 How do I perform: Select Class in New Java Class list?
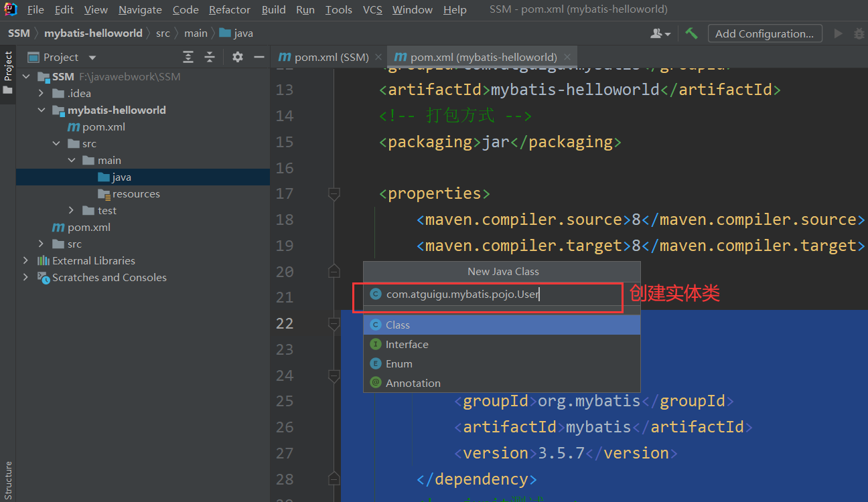tap(502, 325)
